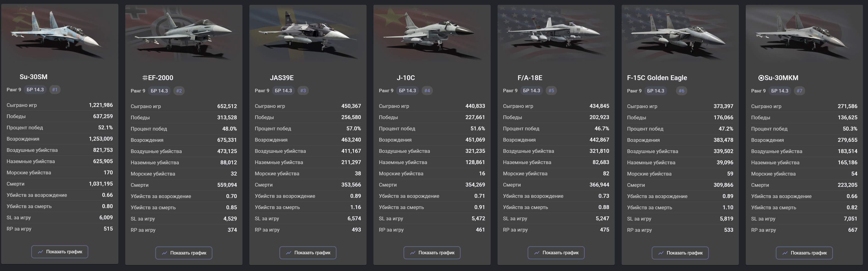Click the #5 rank badge on F/A-18E
The image size is (868, 271).
click(551, 91)
